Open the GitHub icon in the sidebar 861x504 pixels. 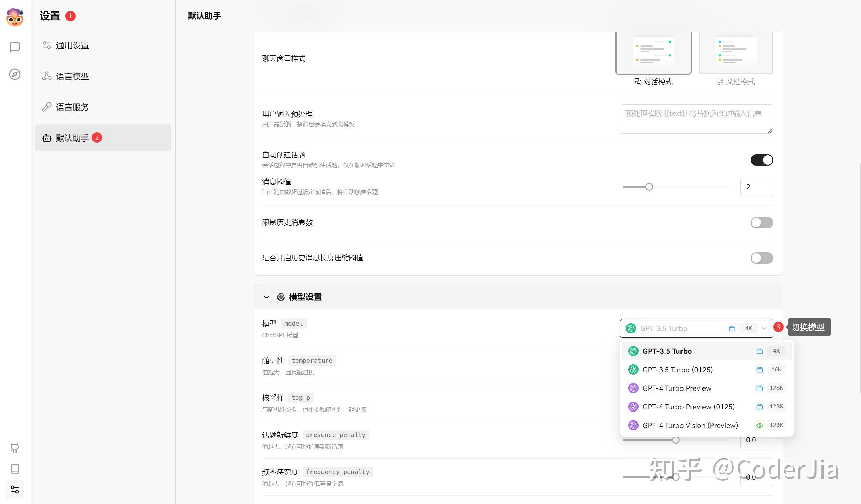(14, 448)
